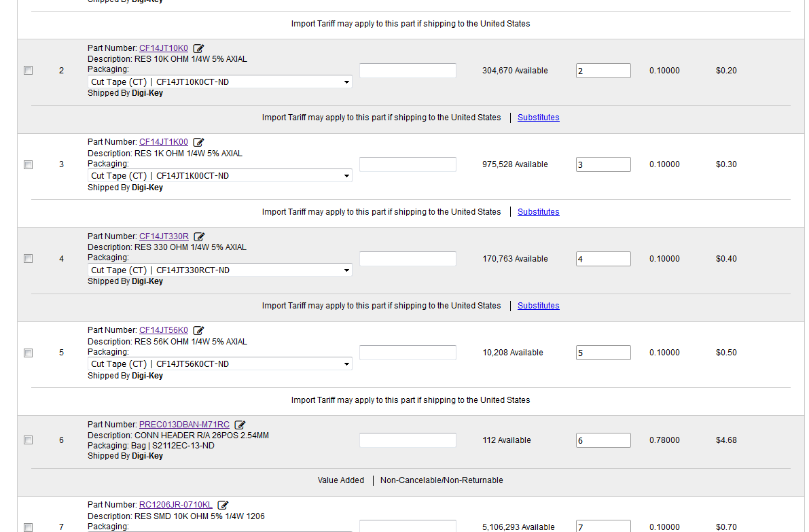
Task: Open the RC1206JR-0710KL part number link
Action: click(175, 505)
